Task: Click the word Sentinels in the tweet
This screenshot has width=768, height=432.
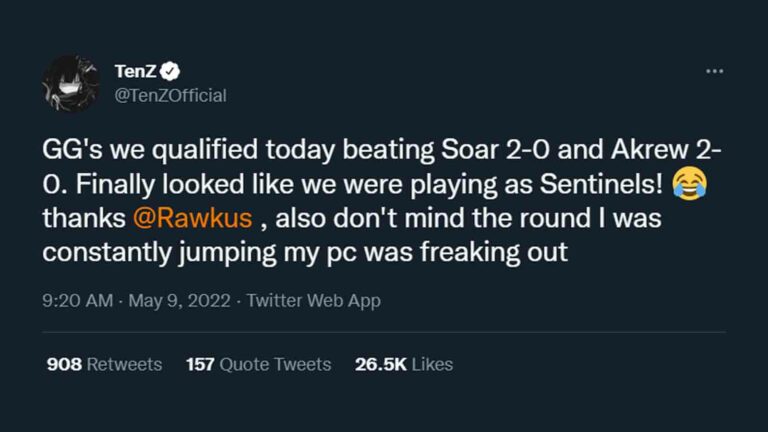Action: point(599,184)
